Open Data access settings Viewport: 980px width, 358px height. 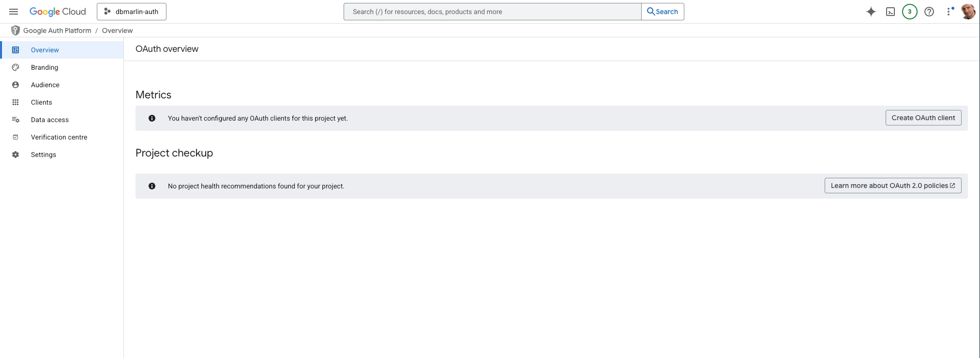[49, 120]
